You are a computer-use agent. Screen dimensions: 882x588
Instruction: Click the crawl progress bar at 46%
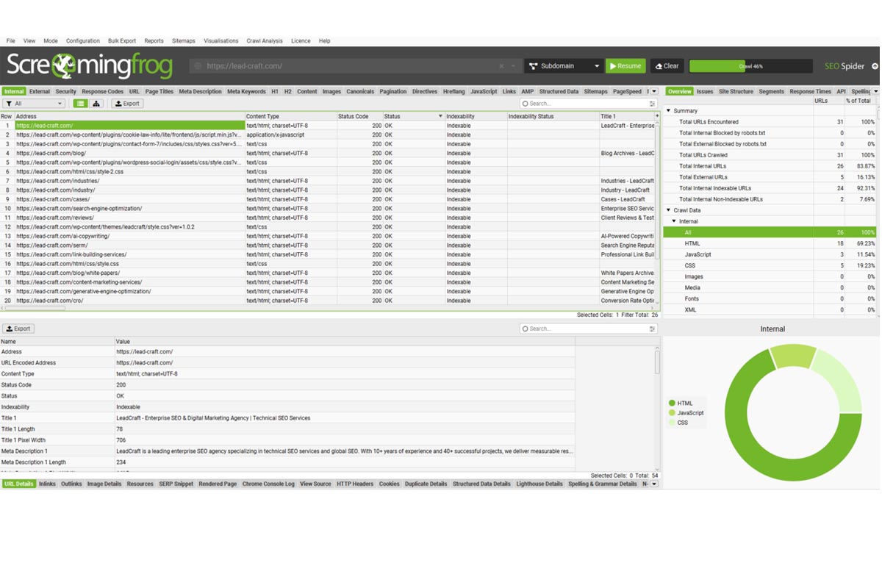point(750,66)
